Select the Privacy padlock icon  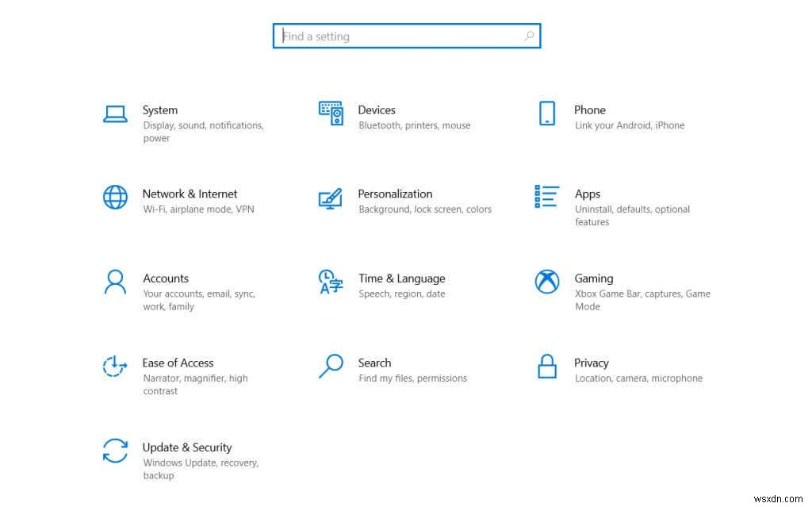pyautogui.click(x=546, y=366)
